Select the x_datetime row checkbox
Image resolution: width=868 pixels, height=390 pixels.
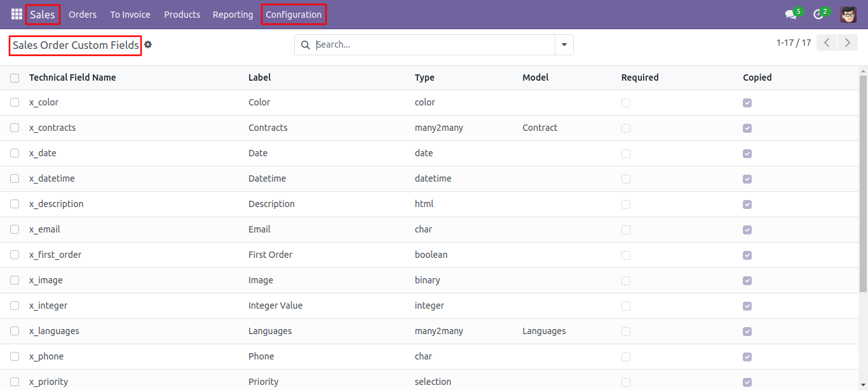(15, 178)
